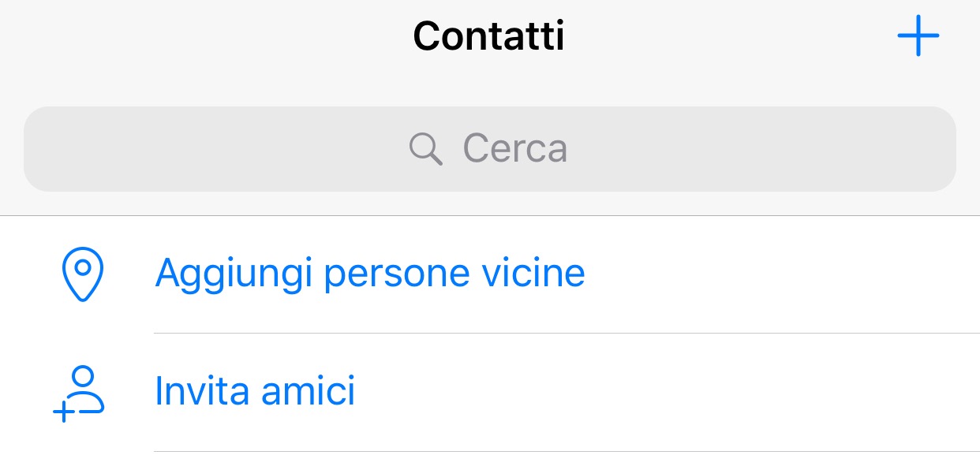Click blank space right of Invita amici
The width and height of the screenshot is (980, 455).
pyautogui.click(x=671, y=392)
